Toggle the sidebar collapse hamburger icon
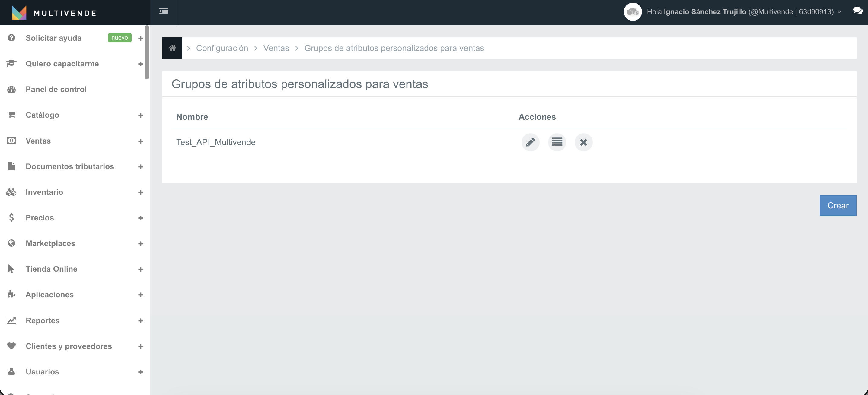This screenshot has height=395, width=868. (x=163, y=11)
